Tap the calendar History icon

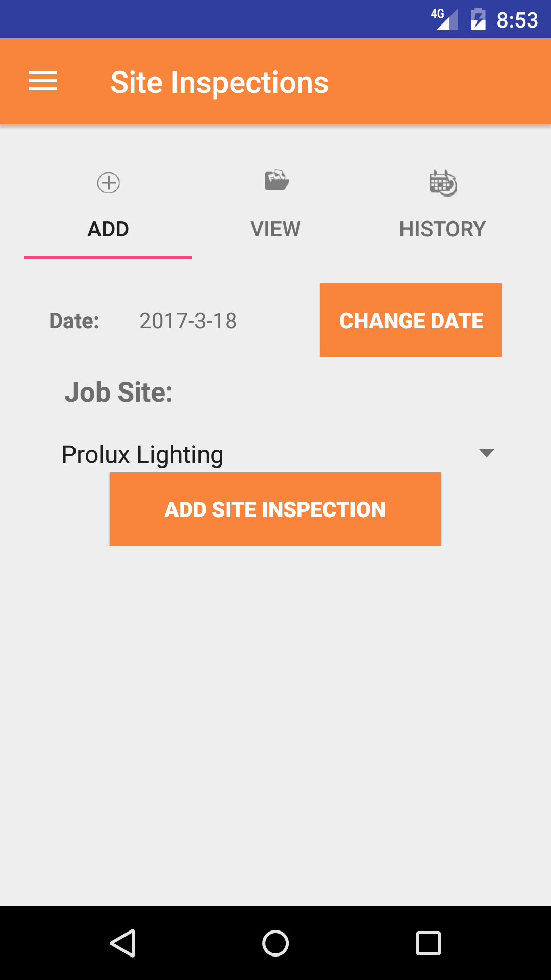pyautogui.click(x=442, y=183)
